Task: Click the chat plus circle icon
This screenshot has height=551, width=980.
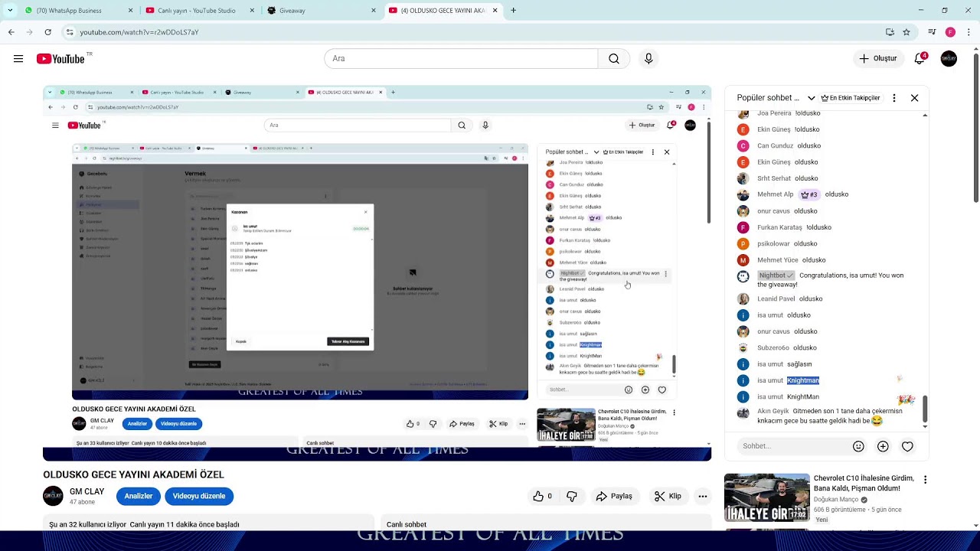Action: click(x=883, y=446)
